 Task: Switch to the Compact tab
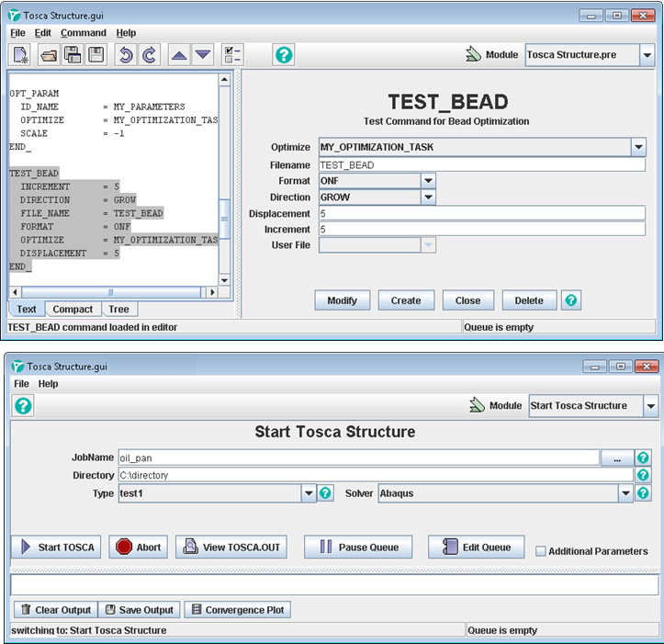73,310
